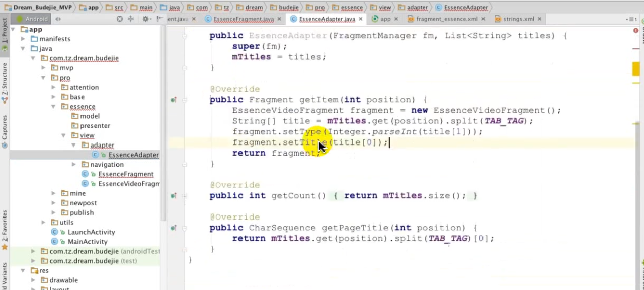
Task: Close the strings.xml tab
Action: pyautogui.click(x=540, y=19)
